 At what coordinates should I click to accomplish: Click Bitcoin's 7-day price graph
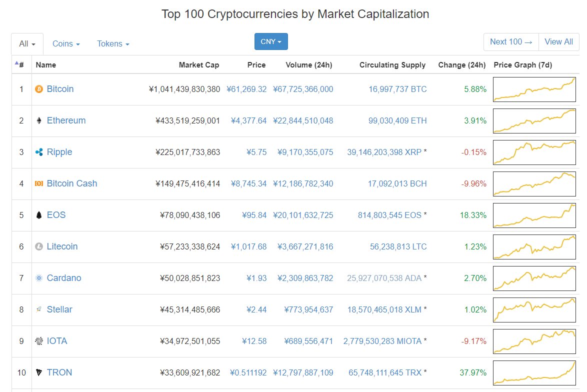click(534, 89)
